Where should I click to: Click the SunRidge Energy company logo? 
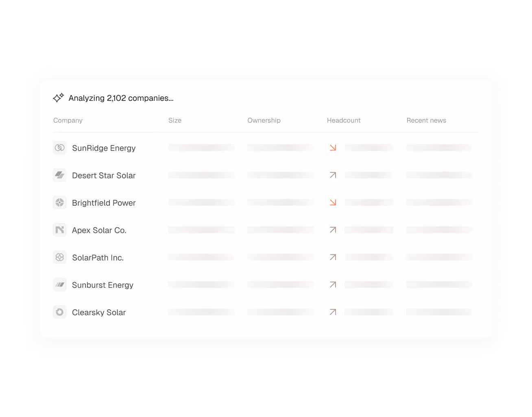[x=60, y=148]
